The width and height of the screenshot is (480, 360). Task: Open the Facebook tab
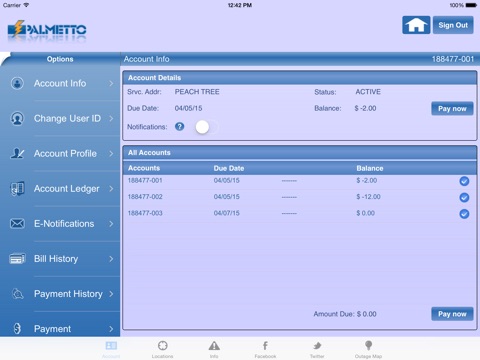pos(265,349)
